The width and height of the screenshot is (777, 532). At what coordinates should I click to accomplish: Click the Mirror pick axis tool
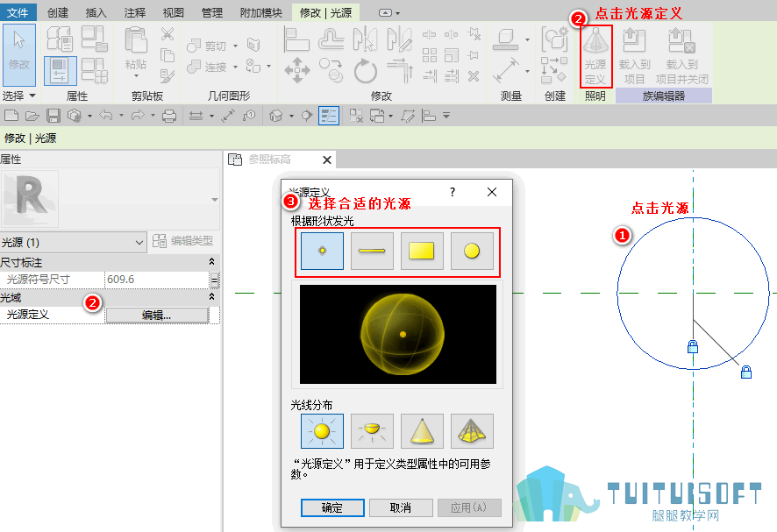click(x=365, y=39)
